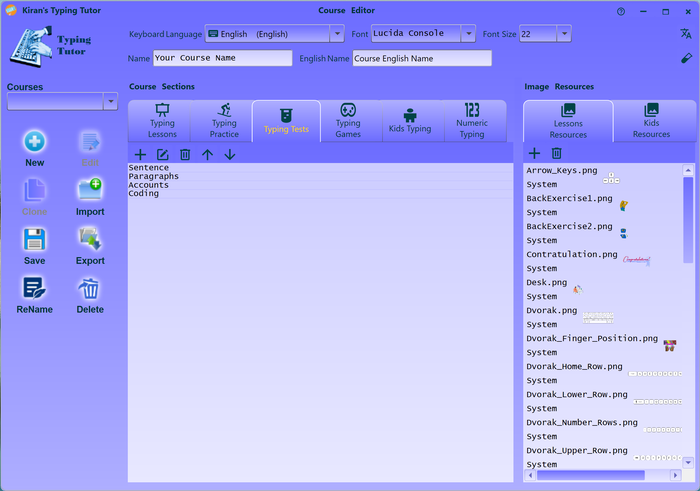The height and width of the screenshot is (491, 700).
Task: Add a new section with plus icon
Action: (140, 154)
